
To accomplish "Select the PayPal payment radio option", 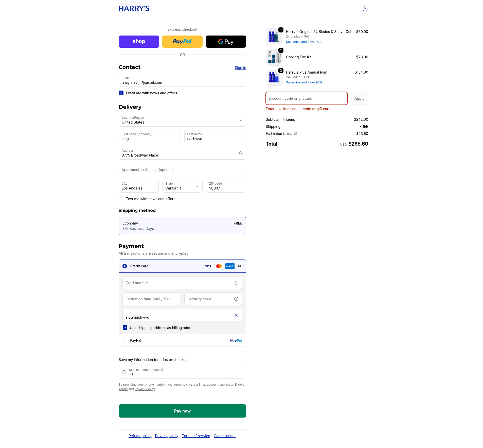I will [125, 340].
